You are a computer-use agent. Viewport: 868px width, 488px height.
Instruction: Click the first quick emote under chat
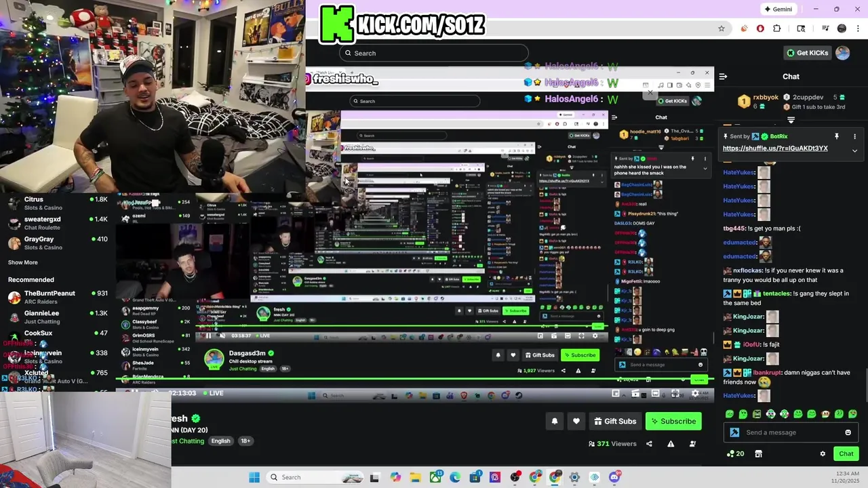click(x=730, y=413)
